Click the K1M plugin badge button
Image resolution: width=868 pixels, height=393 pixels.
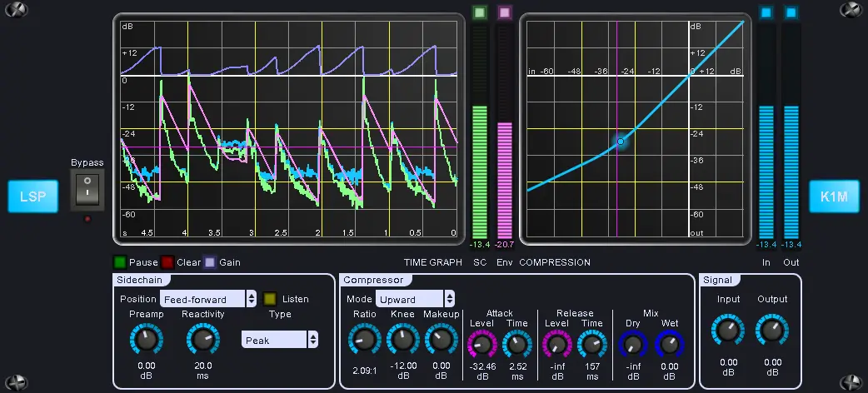coord(834,196)
